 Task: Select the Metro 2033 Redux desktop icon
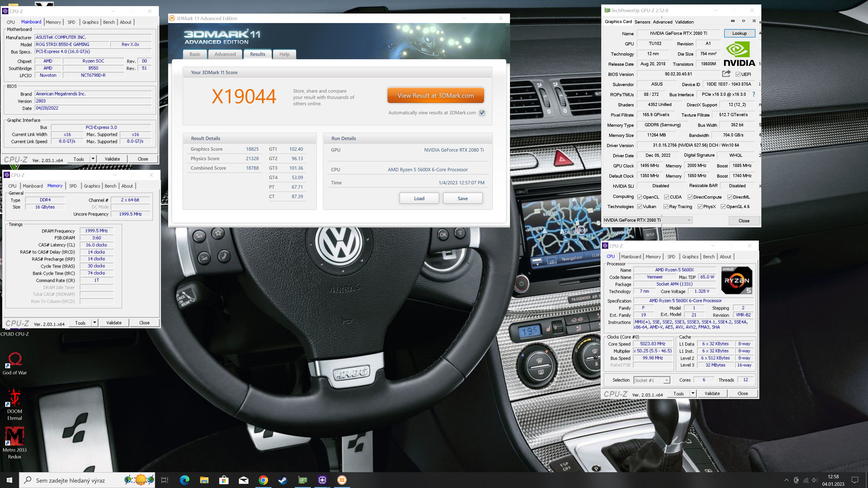pyautogui.click(x=15, y=443)
